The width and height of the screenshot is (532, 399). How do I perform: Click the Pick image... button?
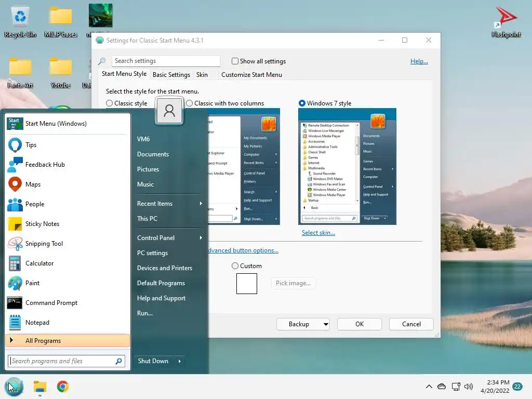tap(293, 283)
